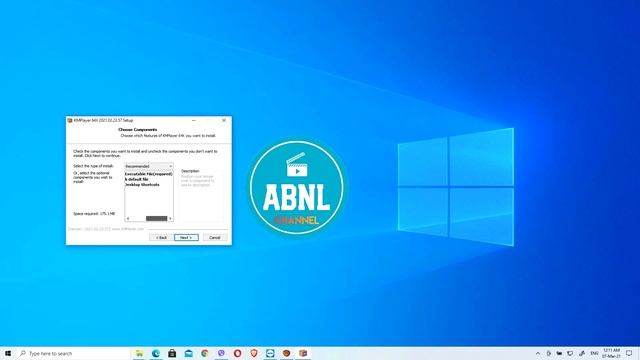Go back with the Back button
Viewport: 640px width, 360px height.
click(161, 238)
